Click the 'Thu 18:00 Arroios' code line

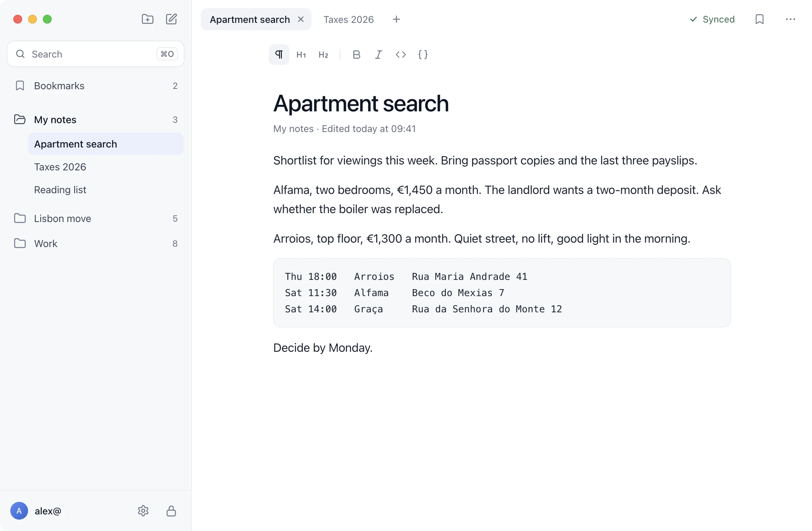(406, 277)
